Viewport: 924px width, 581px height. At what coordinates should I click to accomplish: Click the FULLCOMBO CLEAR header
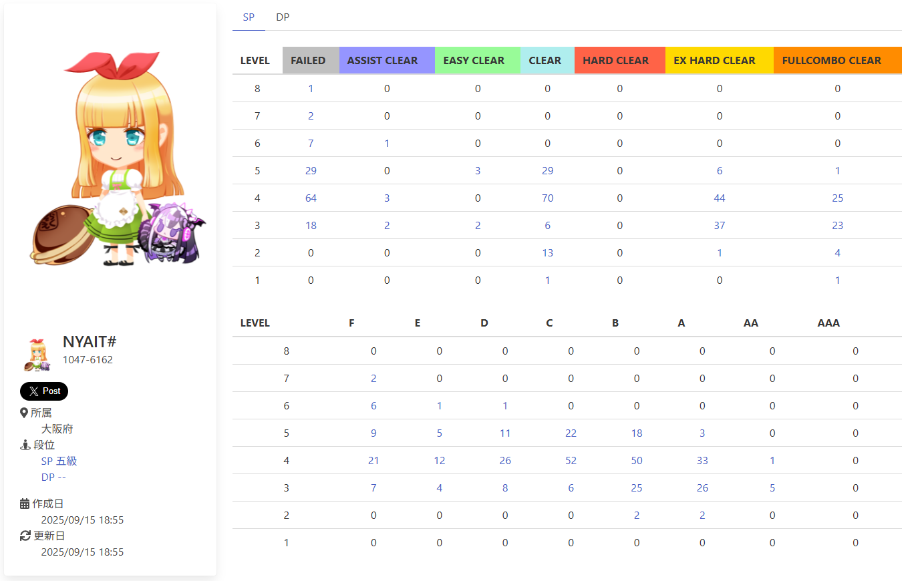pos(831,60)
